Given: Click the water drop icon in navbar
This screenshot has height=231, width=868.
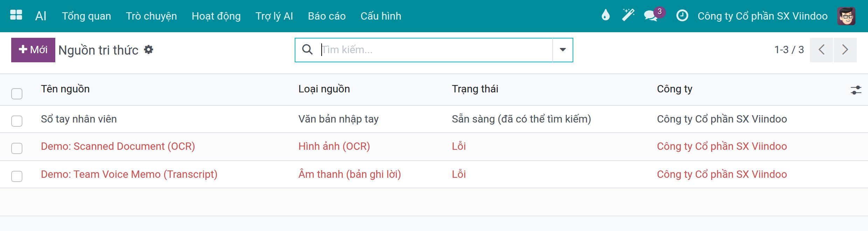Looking at the screenshot, I should [x=605, y=15].
